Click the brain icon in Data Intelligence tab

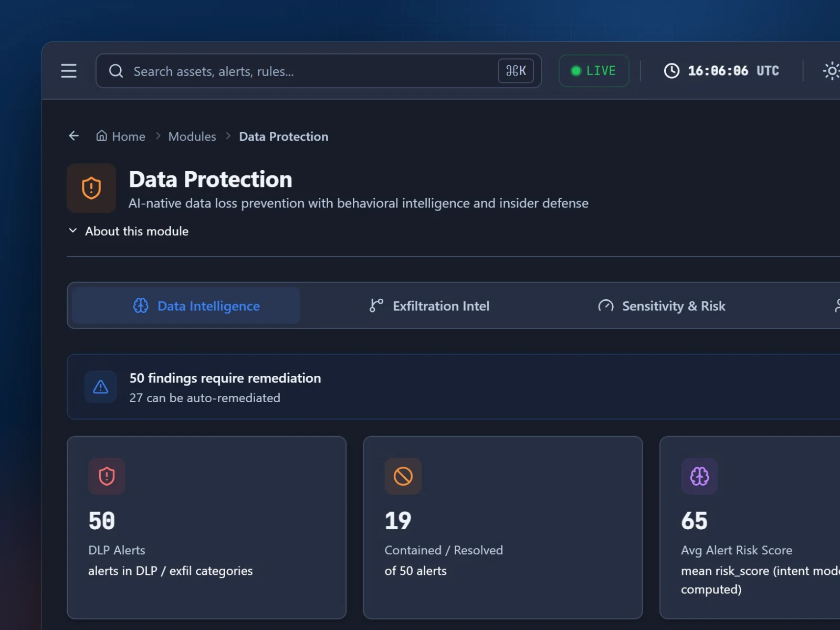pos(141,306)
